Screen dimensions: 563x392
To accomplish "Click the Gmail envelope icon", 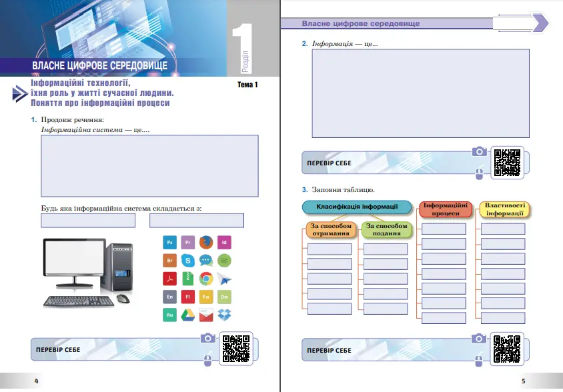I will 206,314.
